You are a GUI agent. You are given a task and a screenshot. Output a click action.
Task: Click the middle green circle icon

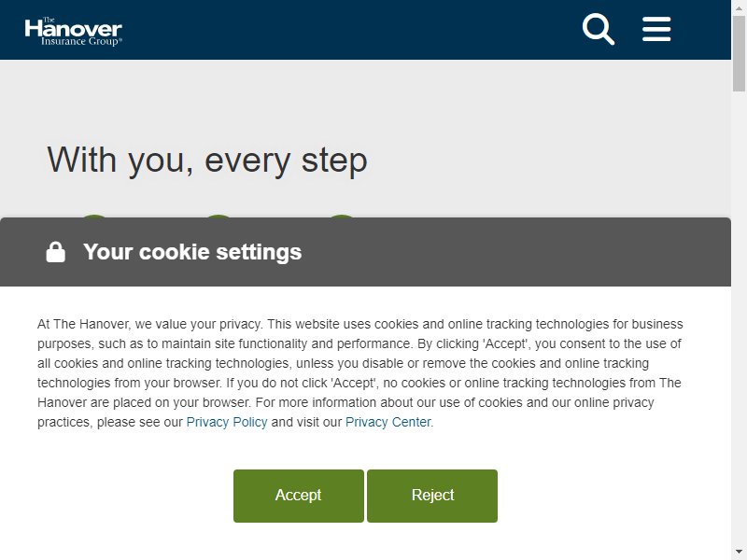click(x=218, y=217)
